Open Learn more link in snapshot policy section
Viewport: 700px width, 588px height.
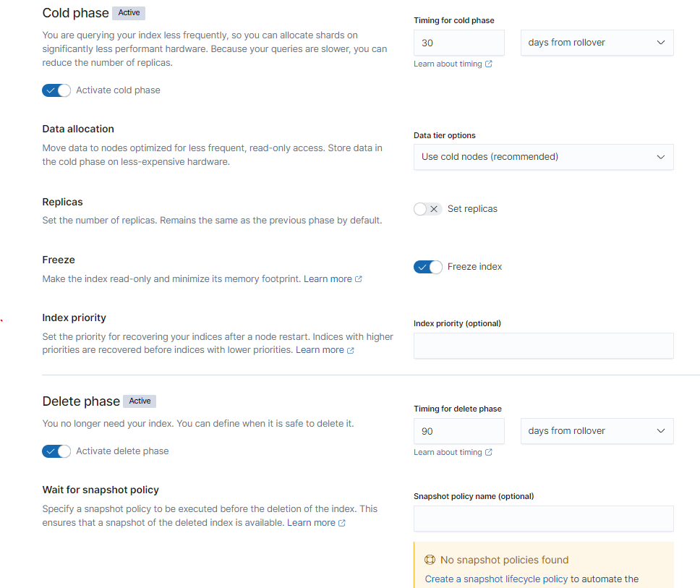316,523
